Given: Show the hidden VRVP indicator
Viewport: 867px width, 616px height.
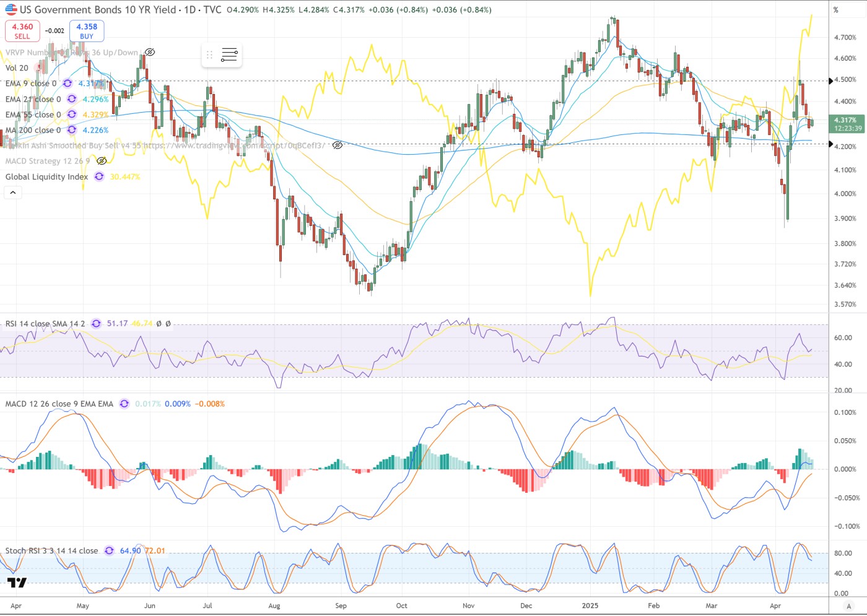Looking at the screenshot, I should click(x=150, y=53).
